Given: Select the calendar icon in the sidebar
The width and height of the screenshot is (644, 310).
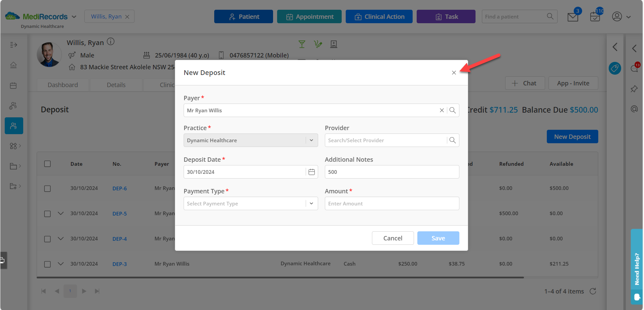Looking at the screenshot, I should (x=13, y=85).
